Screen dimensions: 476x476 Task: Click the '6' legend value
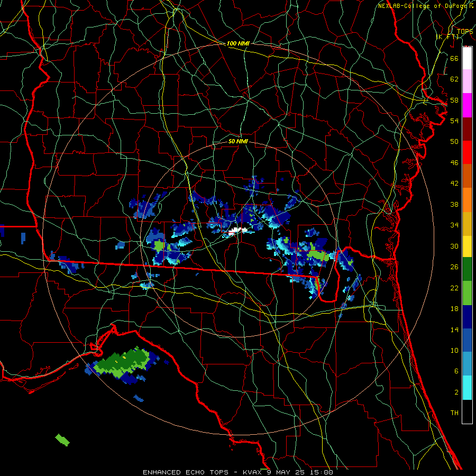point(456,371)
